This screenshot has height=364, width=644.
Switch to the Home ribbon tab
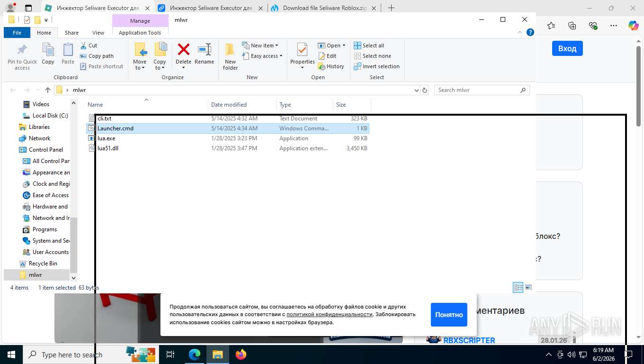(x=44, y=33)
